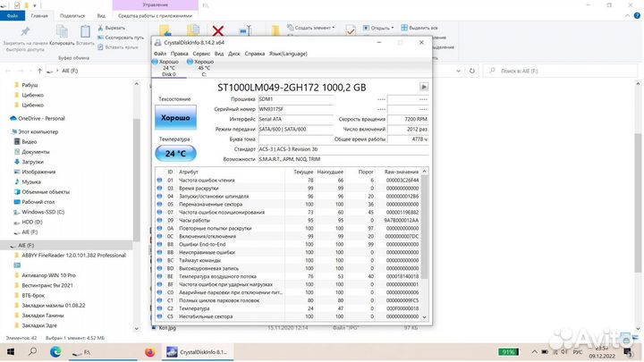Click the Windows Start button
This screenshot has height=362, width=644.
11,352
